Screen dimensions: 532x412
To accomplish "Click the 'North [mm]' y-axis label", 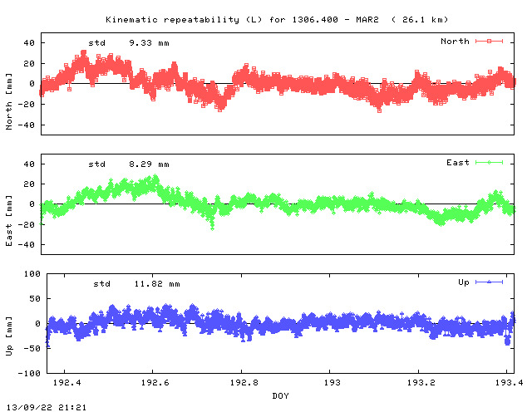I will (9, 101).
